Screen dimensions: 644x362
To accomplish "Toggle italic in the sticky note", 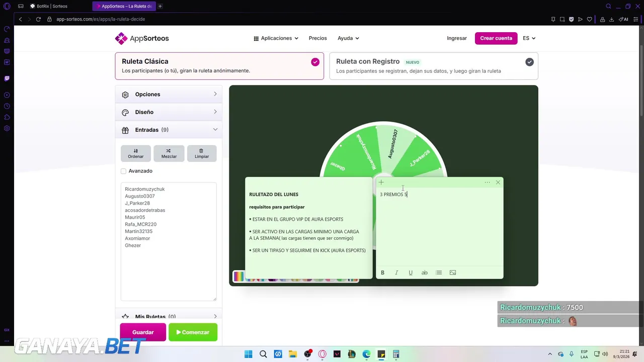I will click(x=396, y=273).
